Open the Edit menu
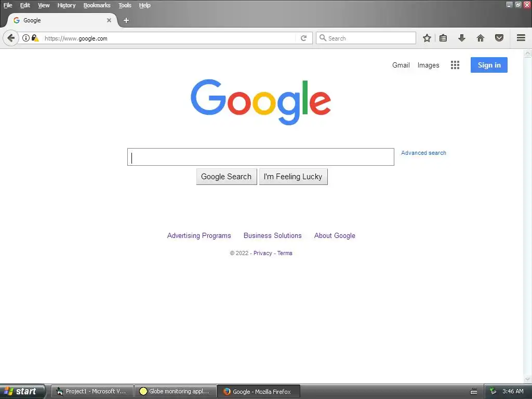Screen dimensions: 532x399 click(x=25, y=5)
